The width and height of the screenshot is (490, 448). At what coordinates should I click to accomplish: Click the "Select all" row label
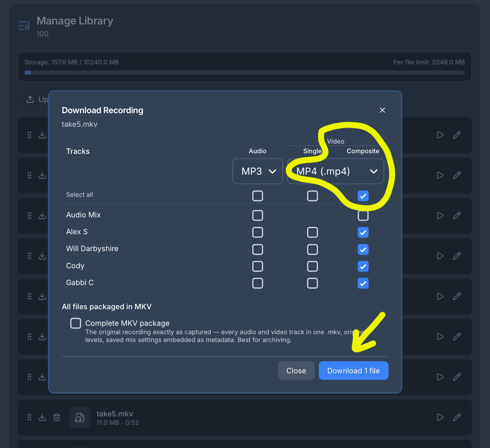tap(80, 195)
